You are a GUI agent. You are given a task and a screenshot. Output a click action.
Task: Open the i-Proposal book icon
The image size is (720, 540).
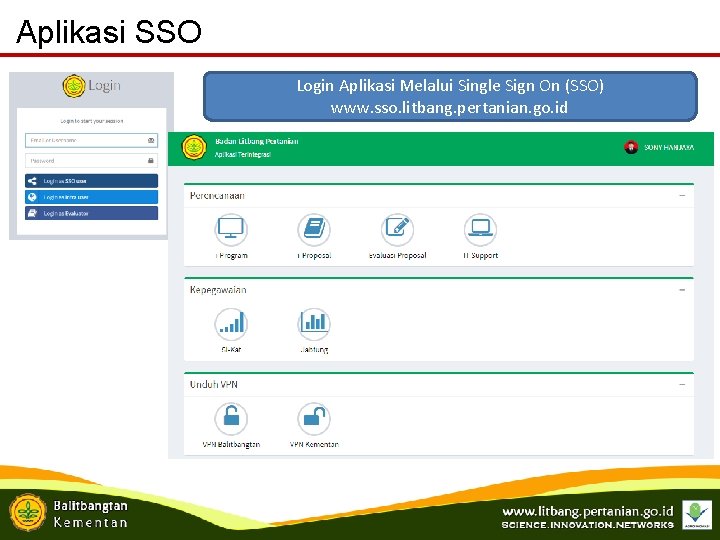[x=314, y=229]
